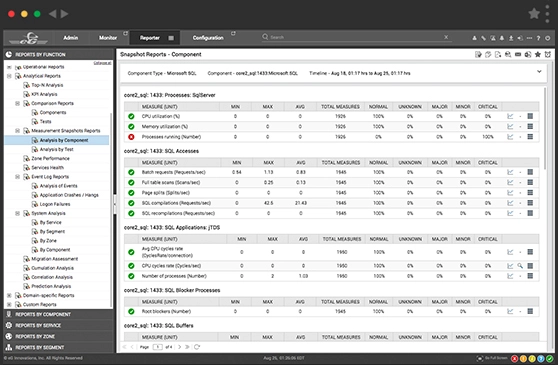Open Prediction Analysis report
558x365 pixels.
point(51,286)
